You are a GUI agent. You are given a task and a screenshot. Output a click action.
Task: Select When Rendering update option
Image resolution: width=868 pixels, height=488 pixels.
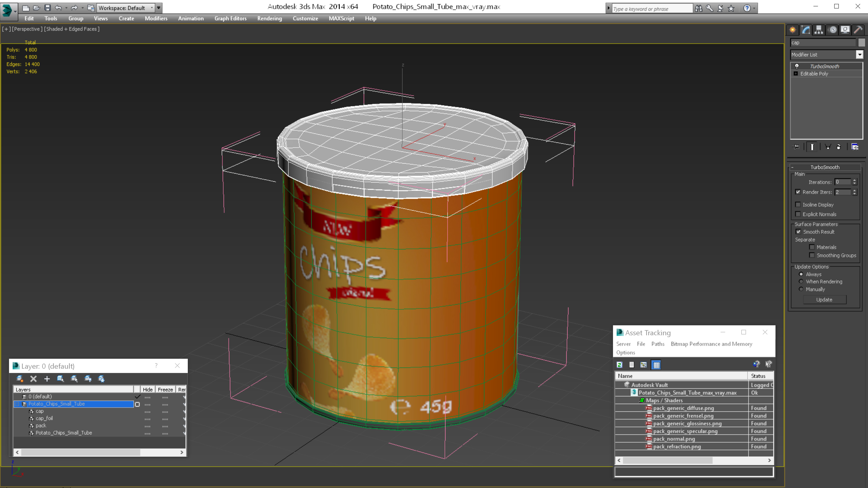[x=801, y=282]
